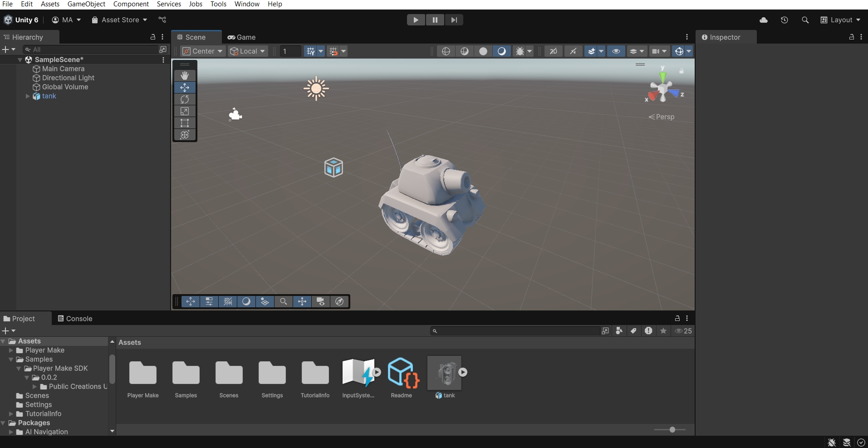Select Main Camera in Hierarchy
868x448 pixels.
(x=63, y=69)
